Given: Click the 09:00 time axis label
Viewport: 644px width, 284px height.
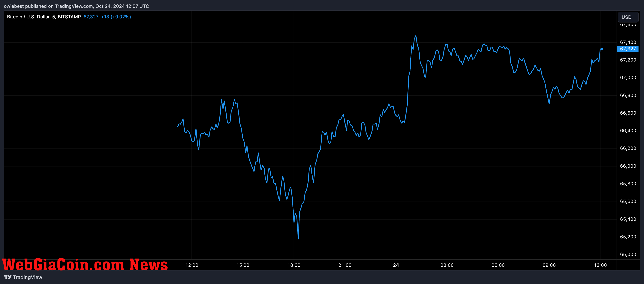Looking at the screenshot, I should [549, 265].
